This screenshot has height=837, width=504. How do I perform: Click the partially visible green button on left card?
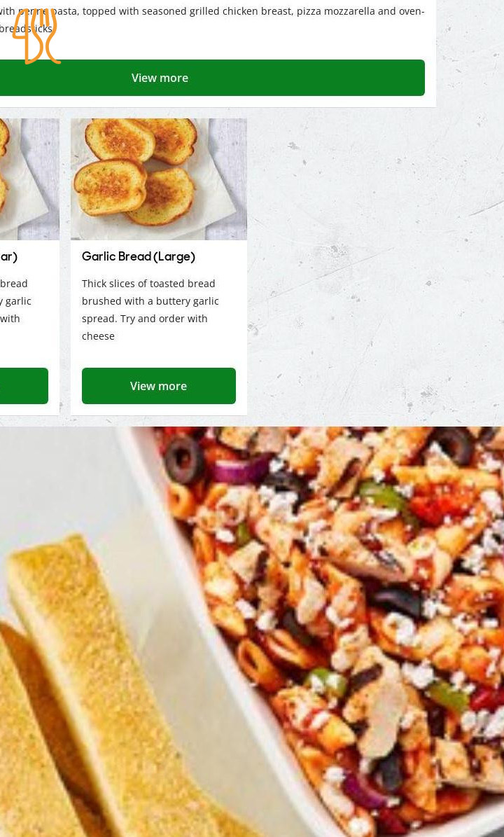point(24,386)
